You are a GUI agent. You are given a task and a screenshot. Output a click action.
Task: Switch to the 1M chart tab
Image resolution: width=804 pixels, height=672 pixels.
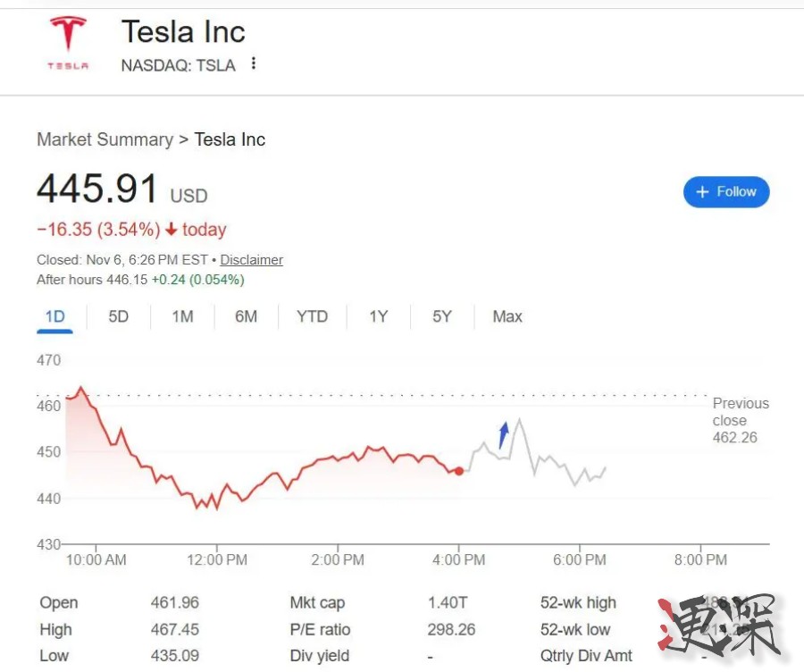[x=182, y=316]
